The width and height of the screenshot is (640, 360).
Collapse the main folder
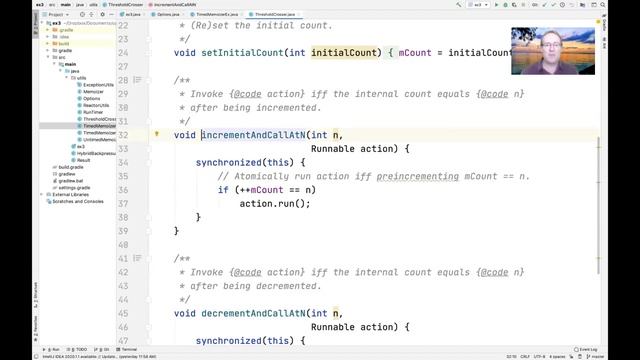(54, 64)
